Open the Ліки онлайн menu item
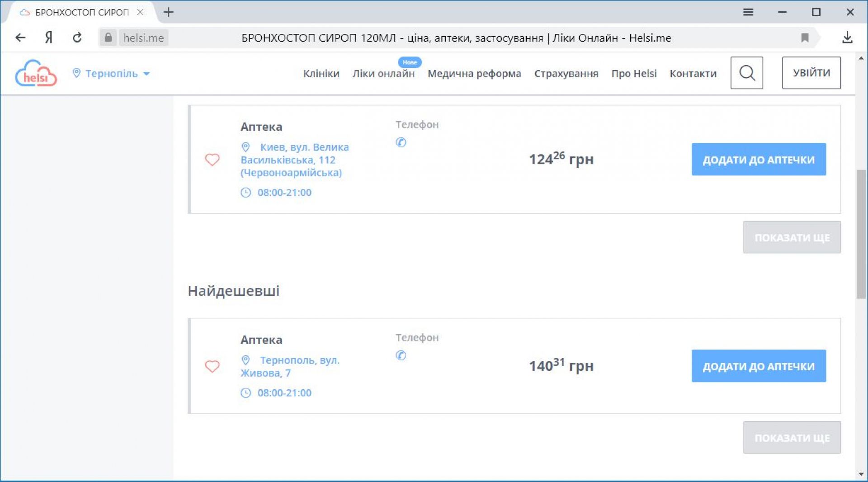Image resolution: width=868 pixels, height=482 pixels. tap(383, 73)
